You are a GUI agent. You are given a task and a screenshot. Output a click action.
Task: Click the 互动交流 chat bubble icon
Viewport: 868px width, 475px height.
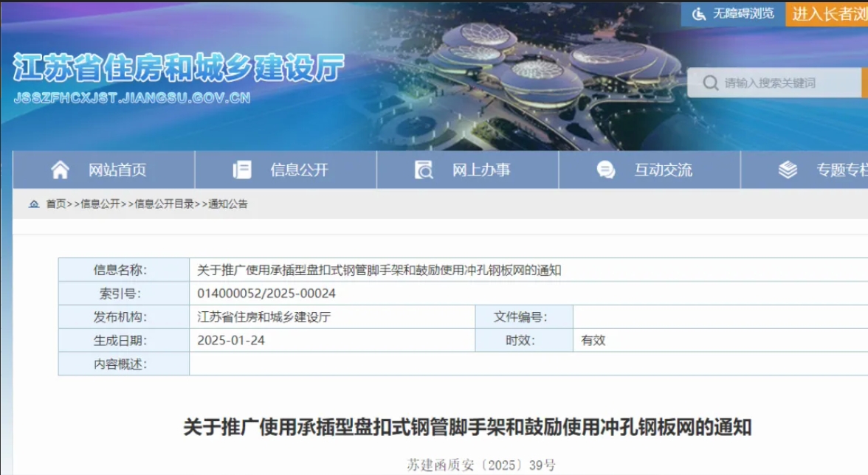pyautogui.click(x=606, y=170)
